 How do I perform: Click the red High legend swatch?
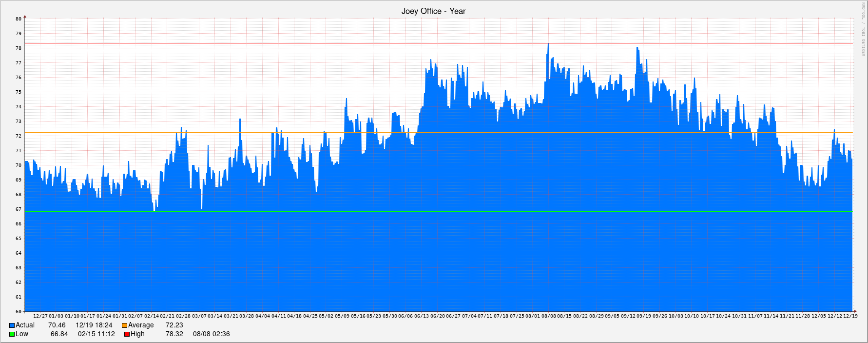point(127,334)
